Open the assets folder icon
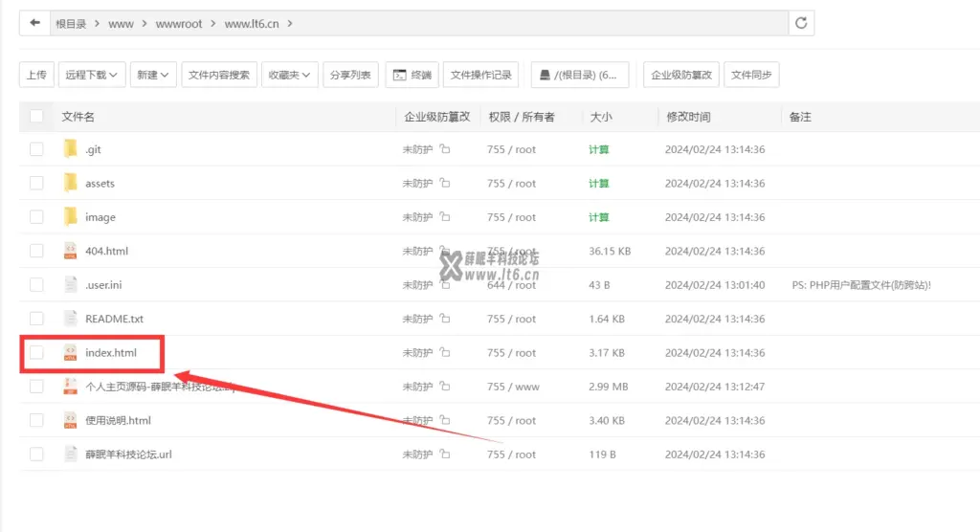This screenshot has height=532, width=980. tap(70, 183)
